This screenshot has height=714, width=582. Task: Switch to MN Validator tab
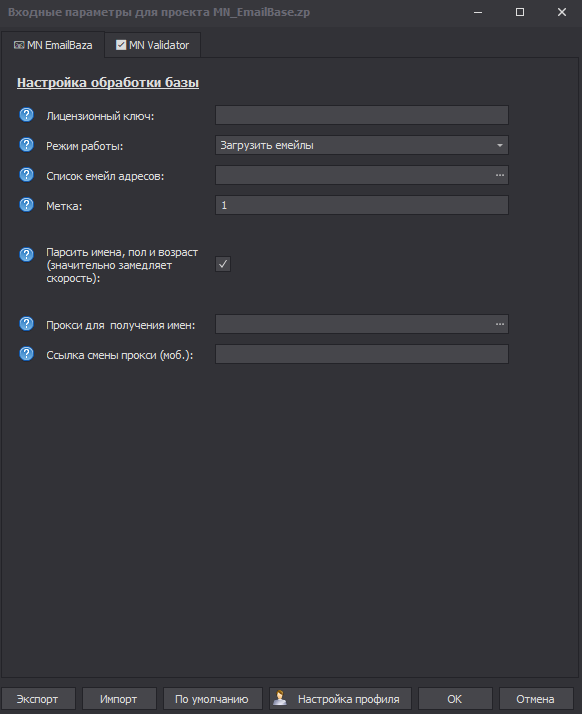point(153,45)
